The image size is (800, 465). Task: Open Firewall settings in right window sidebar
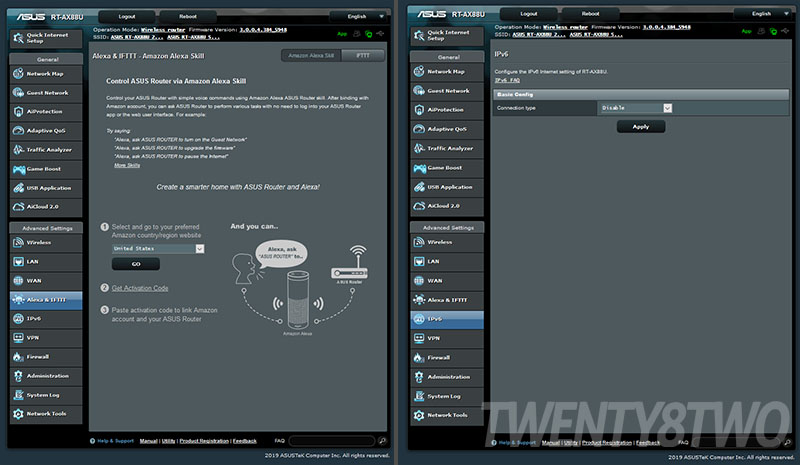[447, 358]
